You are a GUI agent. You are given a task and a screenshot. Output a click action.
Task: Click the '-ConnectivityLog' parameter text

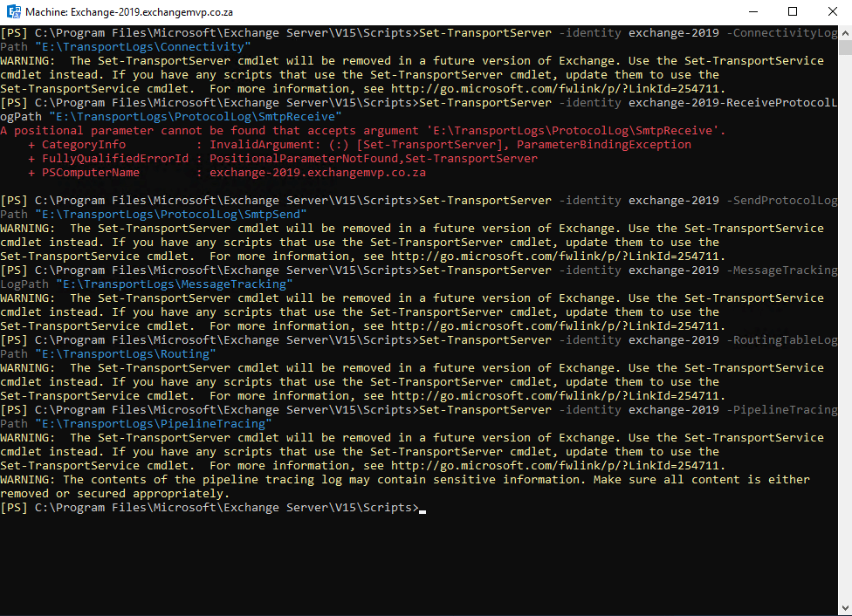click(782, 32)
